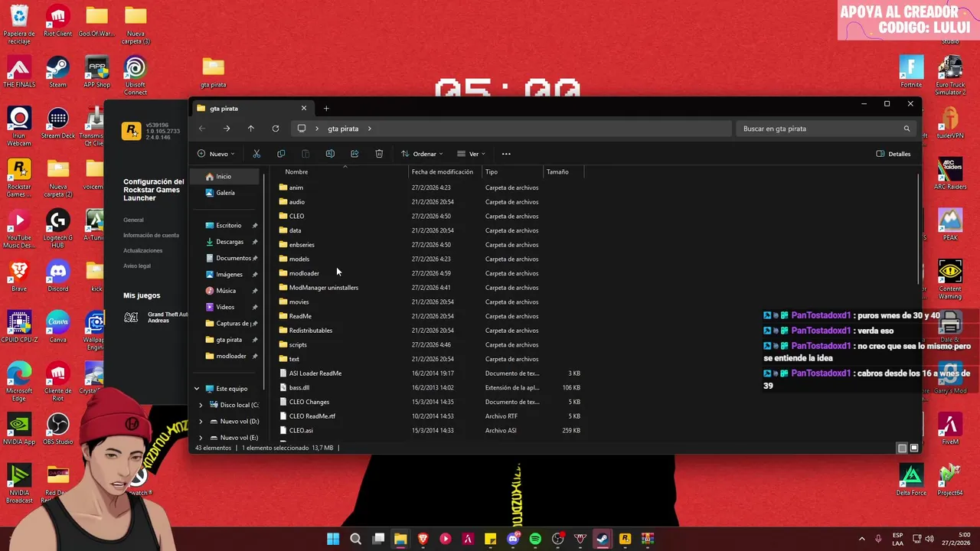Click the Share icon in Explorer toolbar
The height and width of the screenshot is (551, 980).
(x=354, y=154)
